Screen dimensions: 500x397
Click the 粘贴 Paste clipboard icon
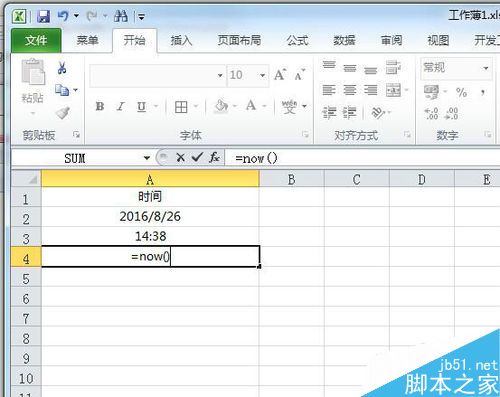(x=33, y=72)
